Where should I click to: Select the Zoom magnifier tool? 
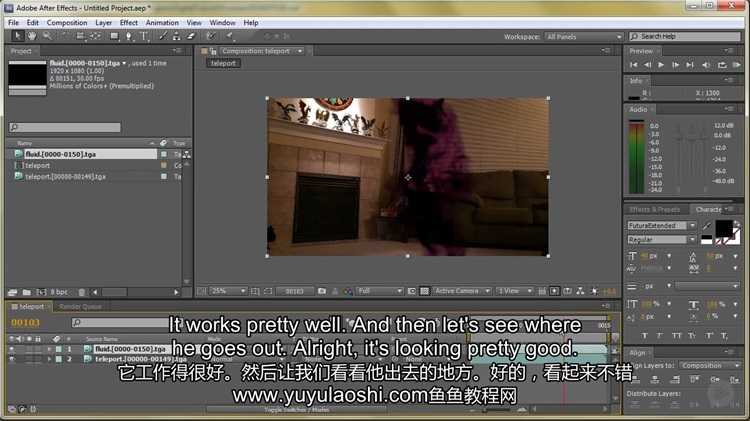point(47,36)
